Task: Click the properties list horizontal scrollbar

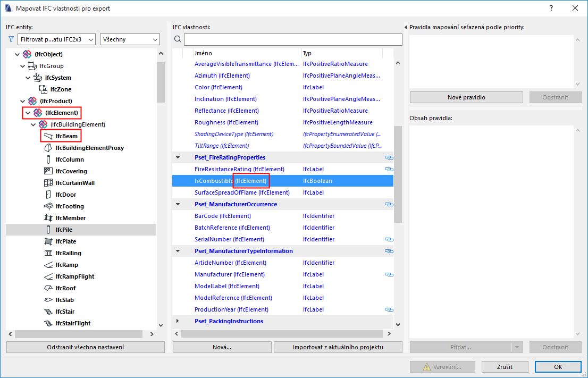Action: pyautogui.click(x=282, y=333)
